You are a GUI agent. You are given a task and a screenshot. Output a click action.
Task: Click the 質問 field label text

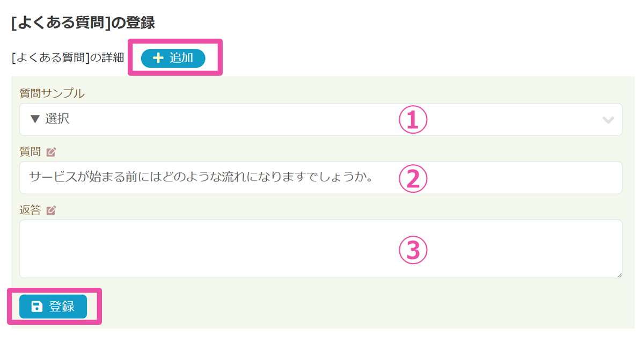30,152
